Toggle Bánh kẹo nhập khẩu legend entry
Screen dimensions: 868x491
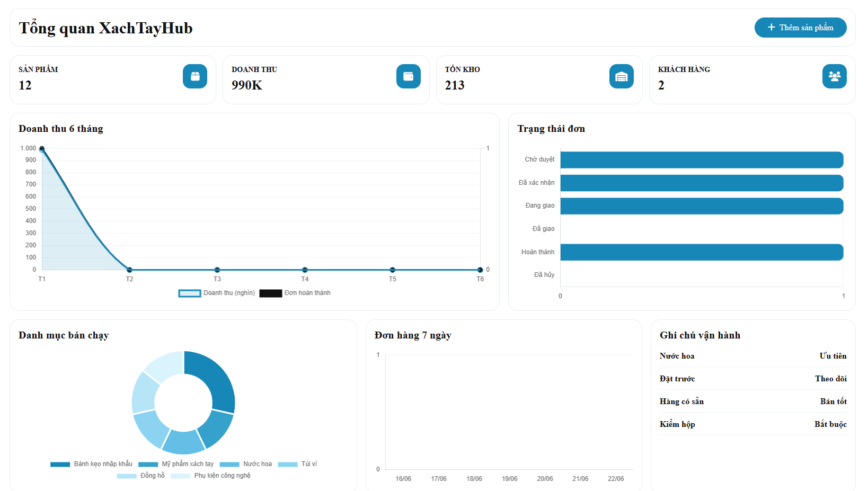click(92, 464)
